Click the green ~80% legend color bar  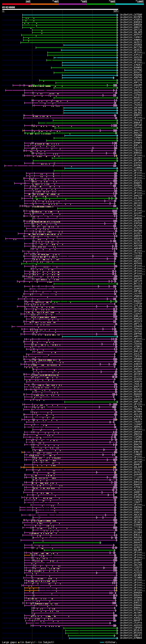point(101,4)
